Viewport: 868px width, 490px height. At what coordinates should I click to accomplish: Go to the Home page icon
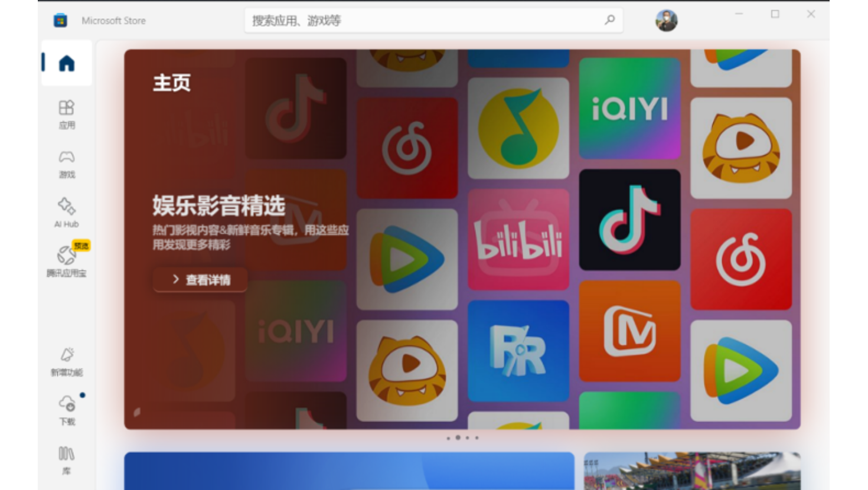click(67, 63)
